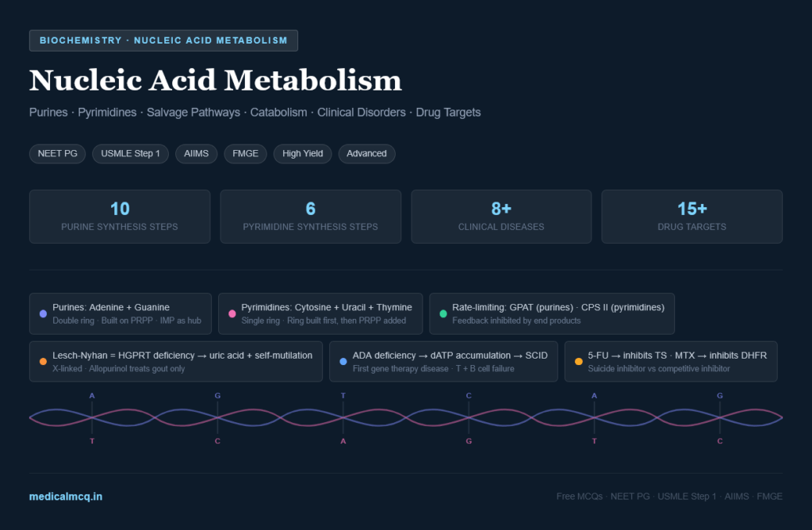Click the Biochemistry · Nucleic Acid Metabolism badge
812x530 pixels.
pyautogui.click(x=163, y=40)
